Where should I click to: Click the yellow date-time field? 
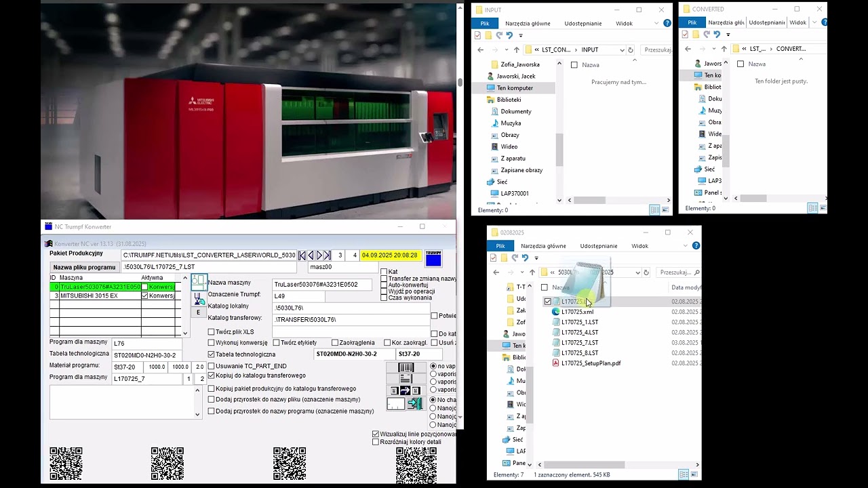(x=390, y=256)
